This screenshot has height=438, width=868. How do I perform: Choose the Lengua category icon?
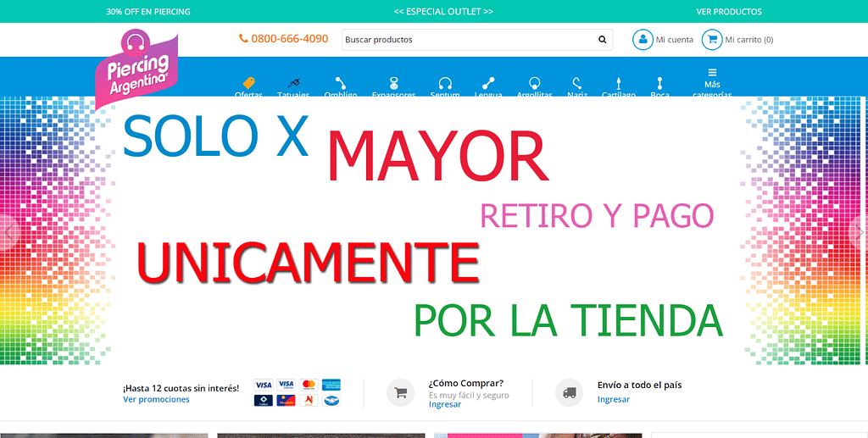point(488,84)
